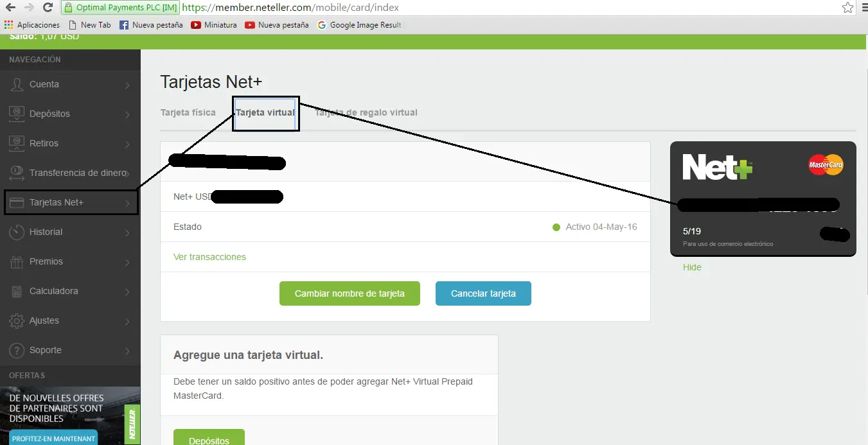Open Historial in navigation menu
Image resolution: width=868 pixels, height=445 pixels.
click(70, 232)
